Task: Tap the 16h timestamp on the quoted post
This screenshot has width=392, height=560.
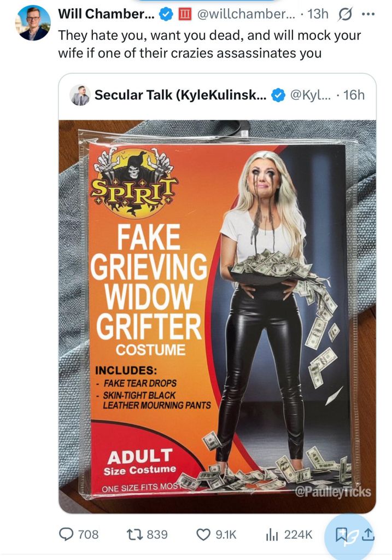Action: click(354, 95)
